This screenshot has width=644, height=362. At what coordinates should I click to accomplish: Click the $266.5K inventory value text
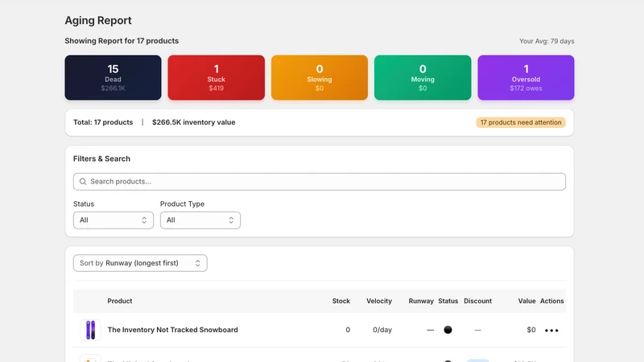pyautogui.click(x=193, y=122)
